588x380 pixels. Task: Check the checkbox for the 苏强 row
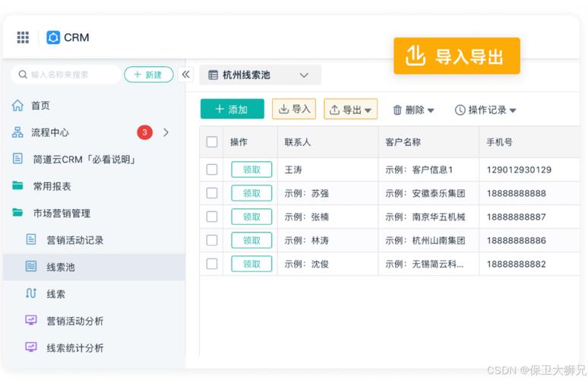pyautogui.click(x=212, y=193)
